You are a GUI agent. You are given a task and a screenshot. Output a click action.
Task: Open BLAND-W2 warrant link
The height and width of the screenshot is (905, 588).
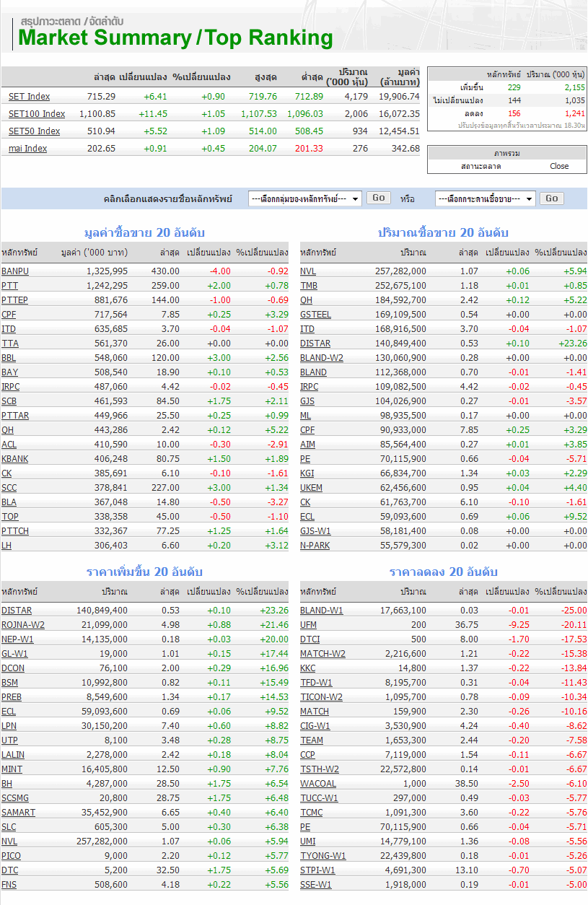coord(322,358)
